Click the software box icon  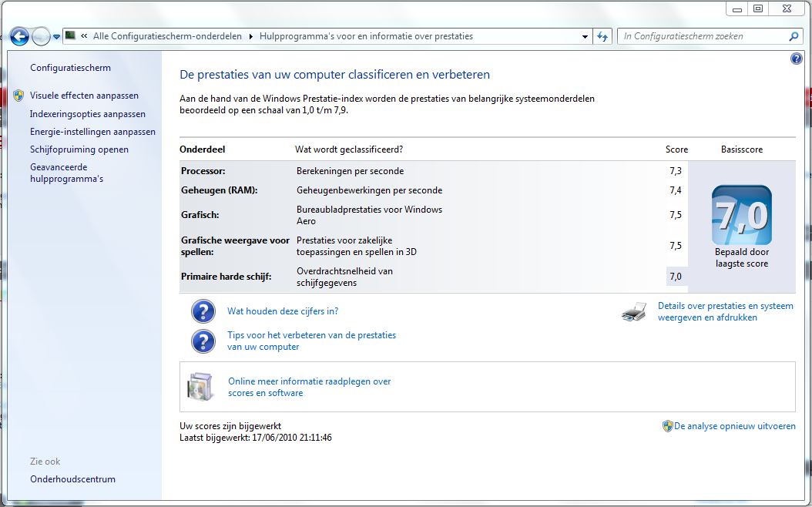coord(200,386)
